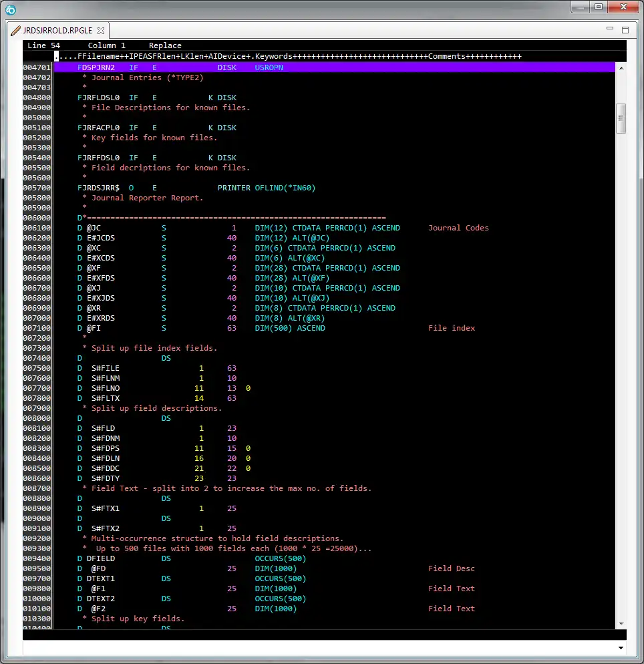
Task: Click the S#FTX2 subfield name
Action: pyautogui.click(x=106, y=528)
